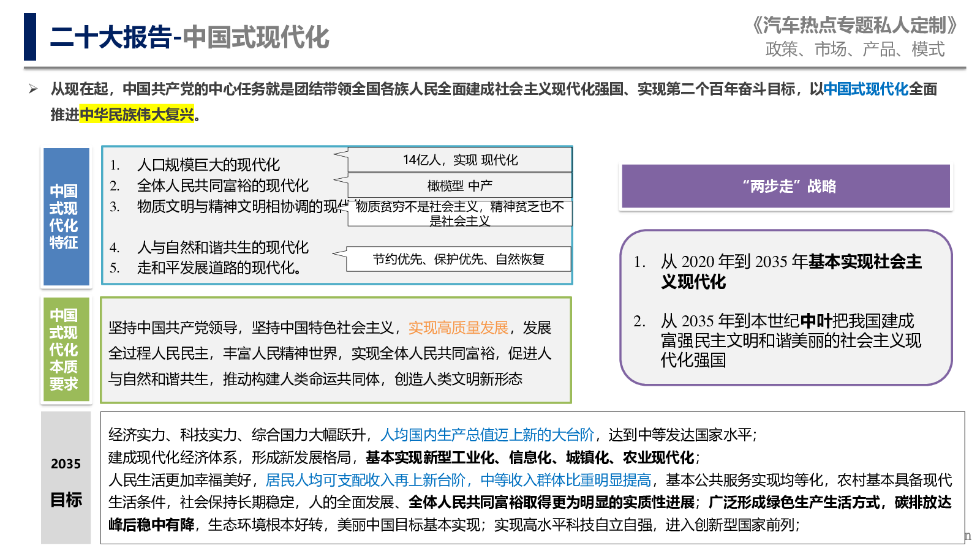Viewport: 980px width, 551px height.
Task: Select the green label box 中国式现代化本质要求
Action: 66,350
